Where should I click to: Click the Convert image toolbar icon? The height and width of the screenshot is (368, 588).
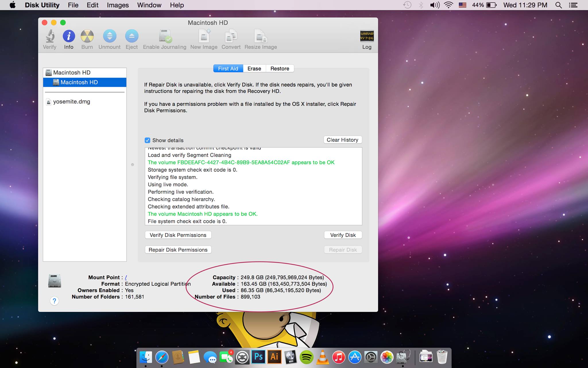[x=231, y=37]
